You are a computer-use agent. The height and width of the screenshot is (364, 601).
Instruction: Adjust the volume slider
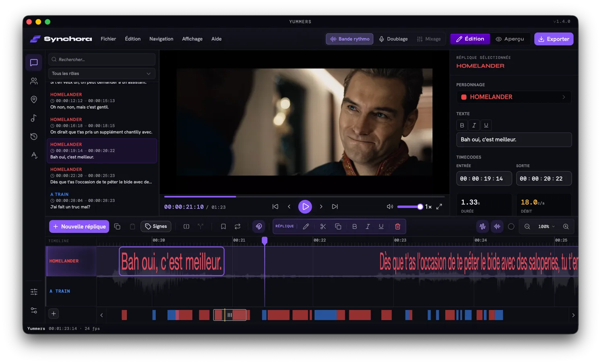point(410,207)
